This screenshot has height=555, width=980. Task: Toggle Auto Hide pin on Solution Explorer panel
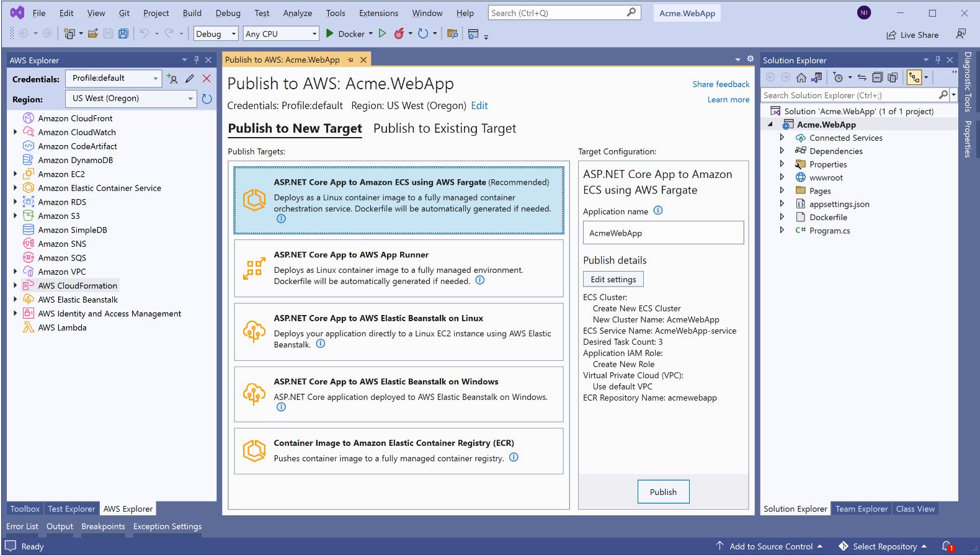click(938, 60)
